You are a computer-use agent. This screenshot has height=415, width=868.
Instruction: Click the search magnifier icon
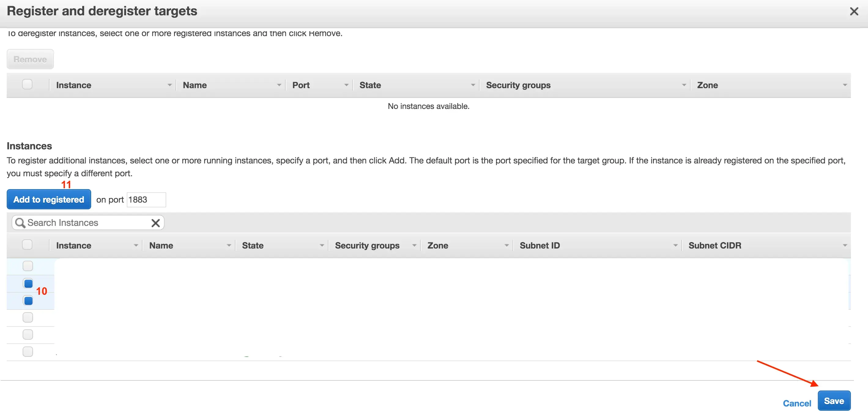[20, 223]
